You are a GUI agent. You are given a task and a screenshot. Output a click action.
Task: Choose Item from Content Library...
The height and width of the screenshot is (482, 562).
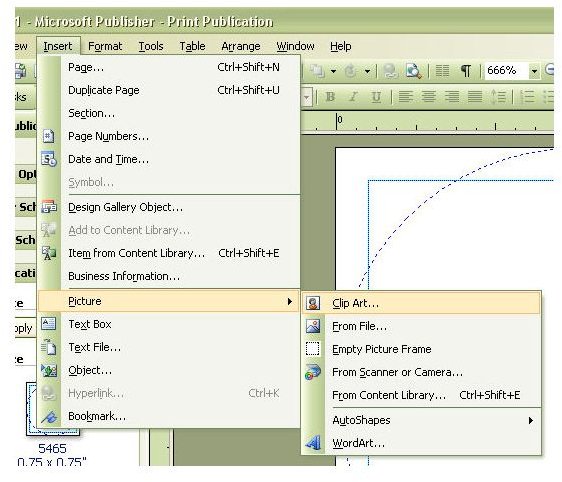[x=168, y=253]
